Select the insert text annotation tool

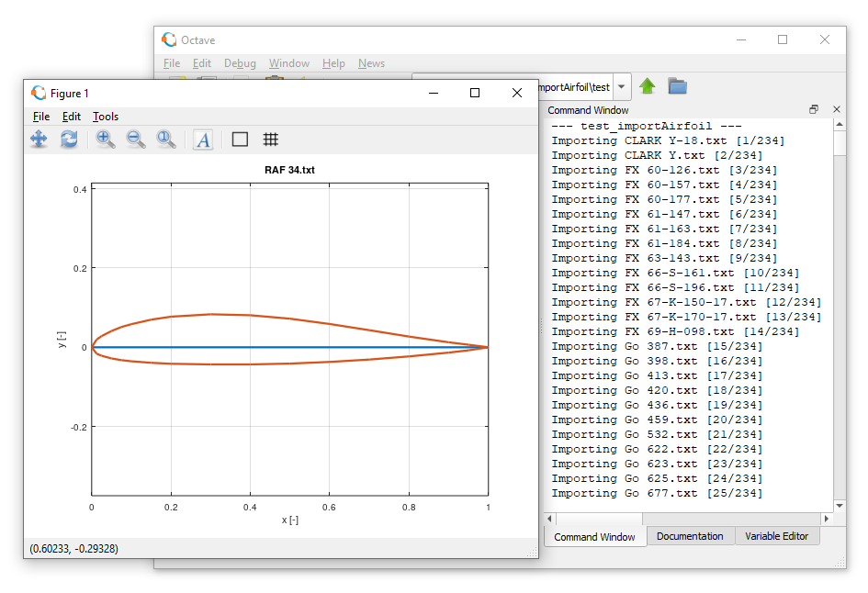(x=203, y=140)
